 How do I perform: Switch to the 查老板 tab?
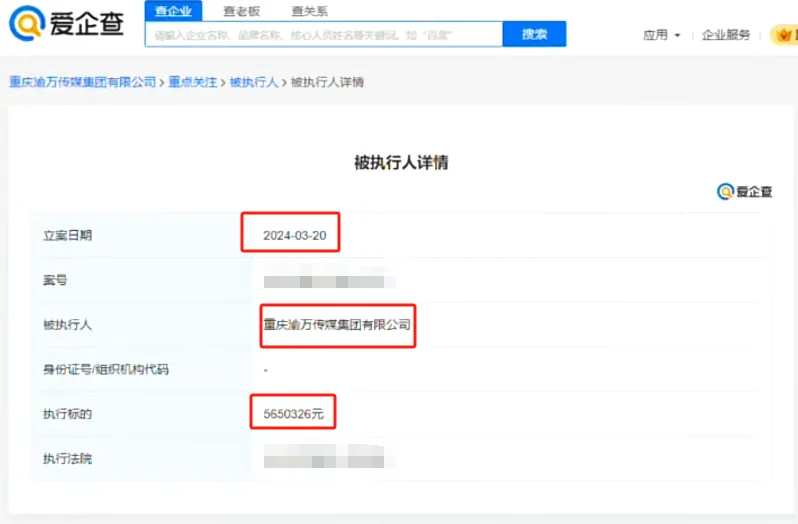coord(242,11)
